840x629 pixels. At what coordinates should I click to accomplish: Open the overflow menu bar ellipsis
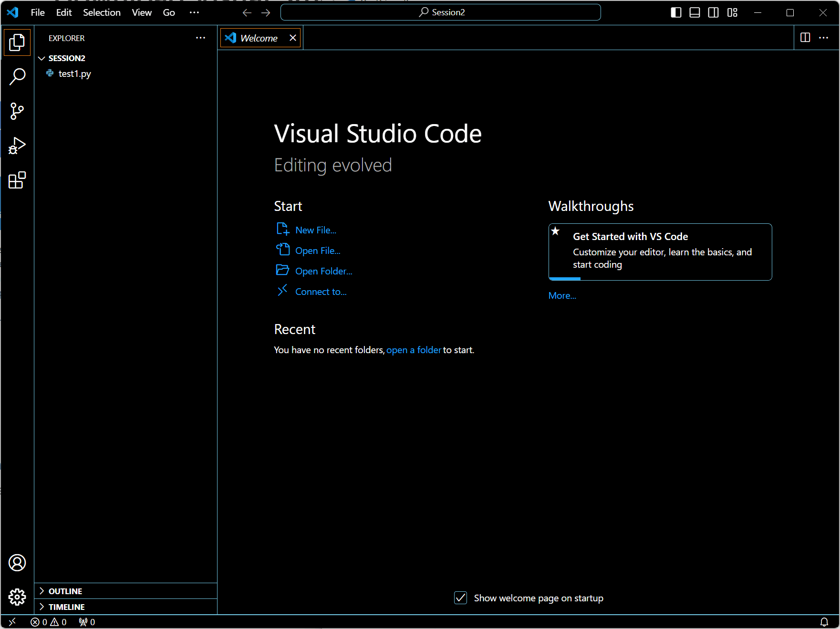(194, 13)
